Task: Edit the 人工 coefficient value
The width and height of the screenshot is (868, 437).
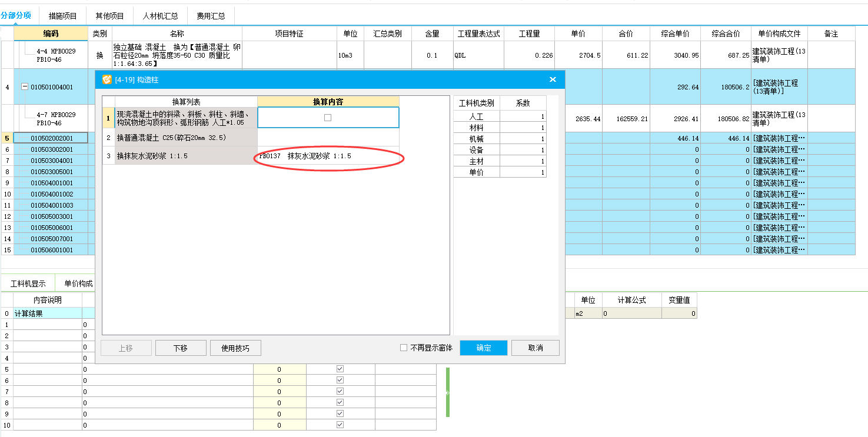Action: pos(523,116)
